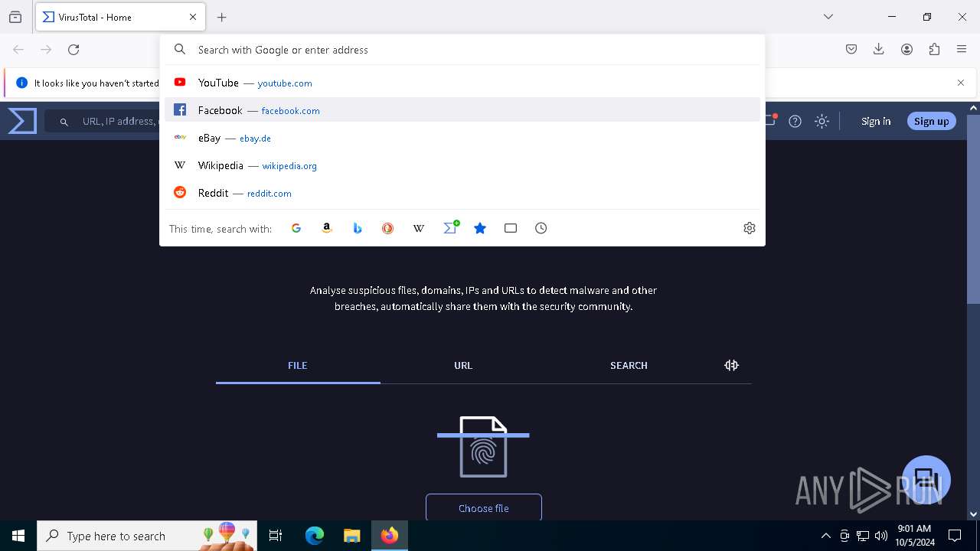Select the Reddit suggestion

[x=462, y=193]
